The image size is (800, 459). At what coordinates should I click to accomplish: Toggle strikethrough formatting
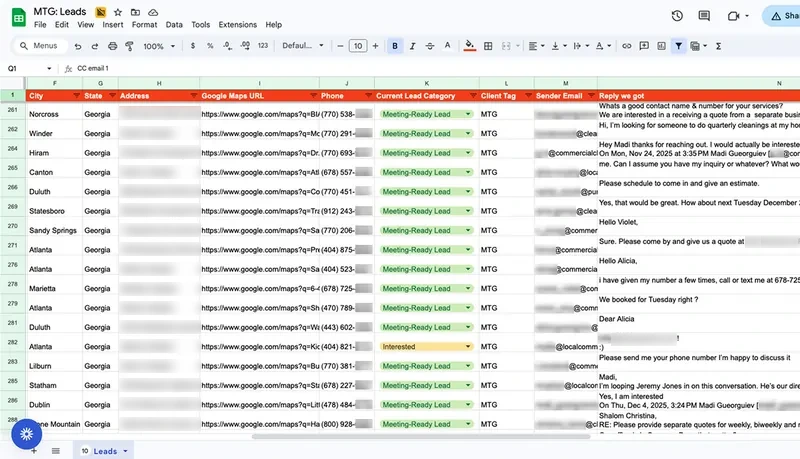(x=430, y=46)
